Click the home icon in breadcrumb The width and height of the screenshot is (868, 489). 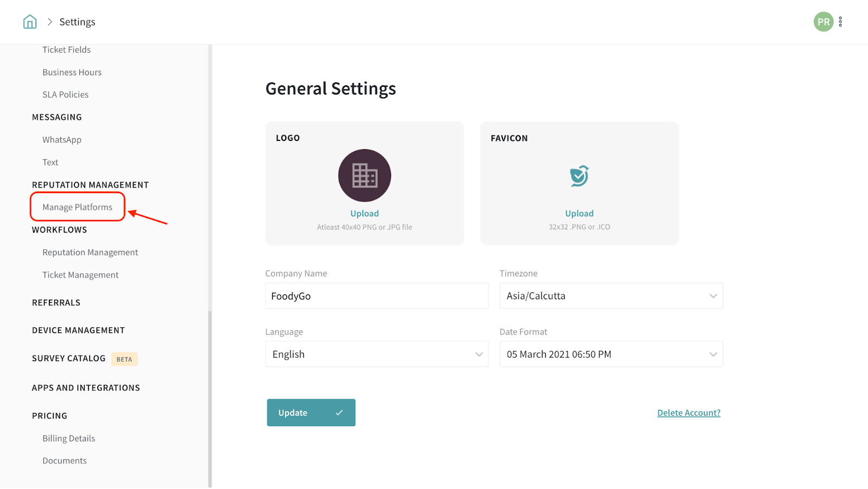[x=30, y=22]
